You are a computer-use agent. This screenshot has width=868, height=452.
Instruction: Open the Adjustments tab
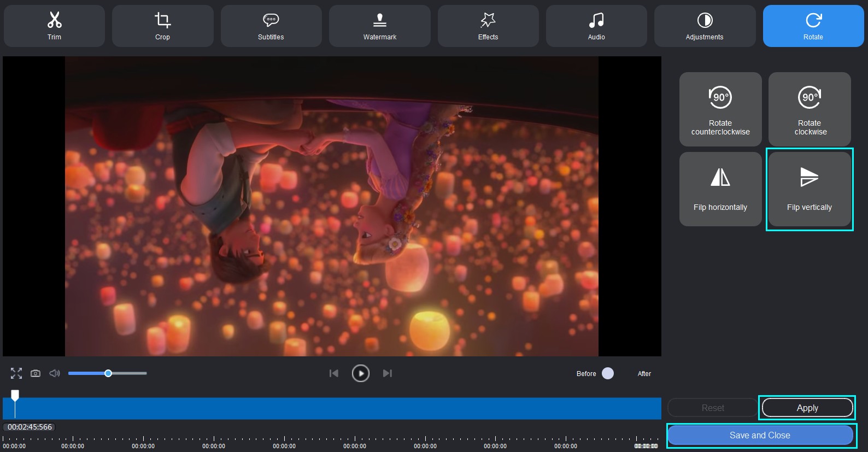(705, 26)
